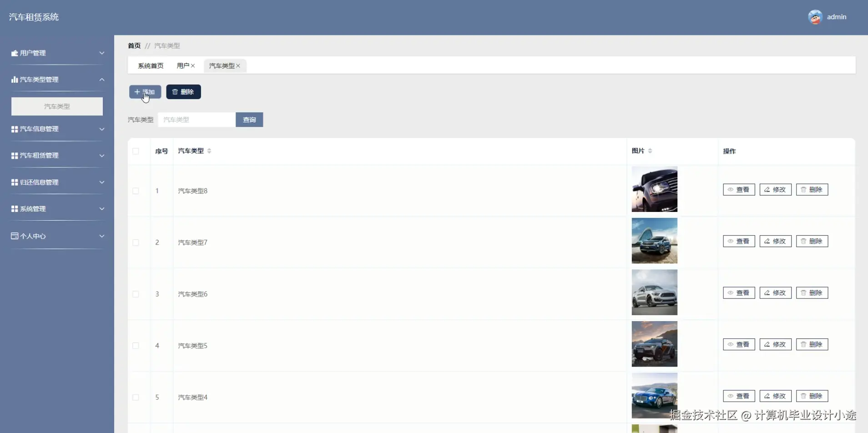Delete row 汽车类型5 with 删除

tap(812, 344)
